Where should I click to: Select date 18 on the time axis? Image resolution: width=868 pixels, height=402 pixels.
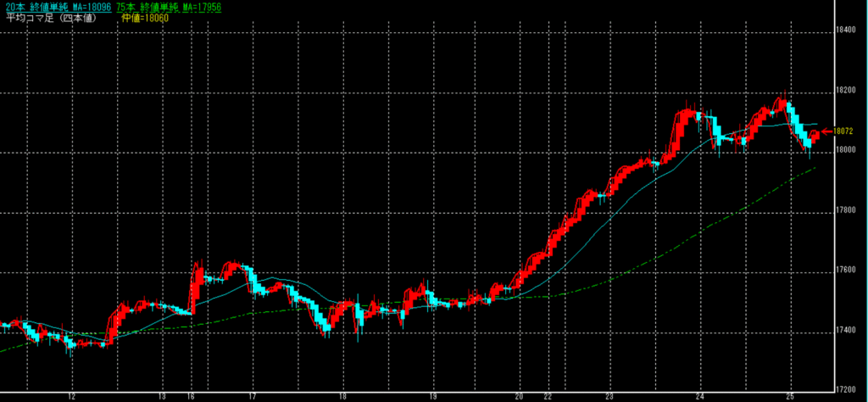[342, 396]
